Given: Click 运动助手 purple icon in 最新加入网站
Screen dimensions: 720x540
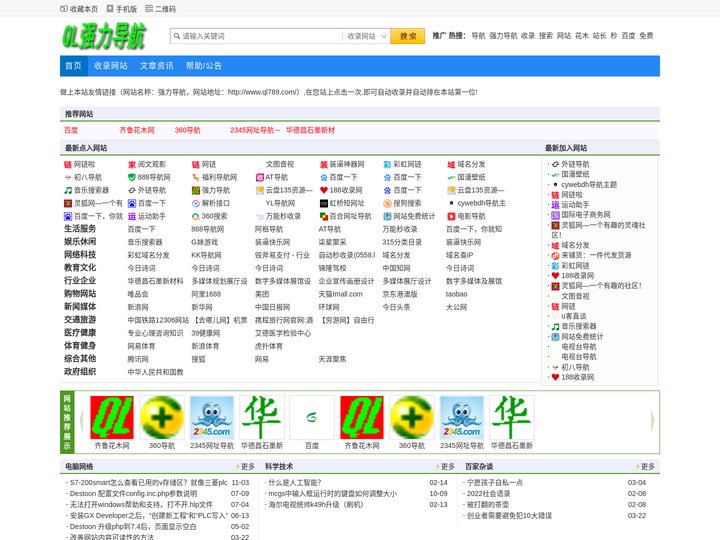Looking at the screenshot, I should tap(555, 205).
